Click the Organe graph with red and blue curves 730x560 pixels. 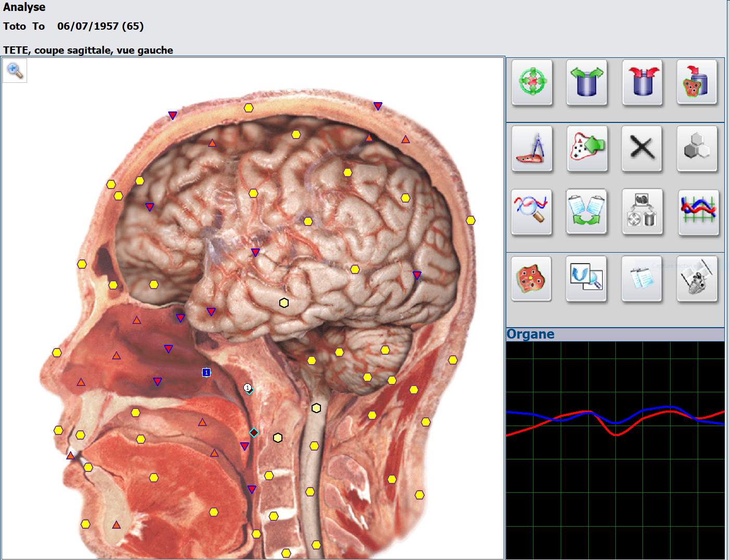(x=615, y=449)
